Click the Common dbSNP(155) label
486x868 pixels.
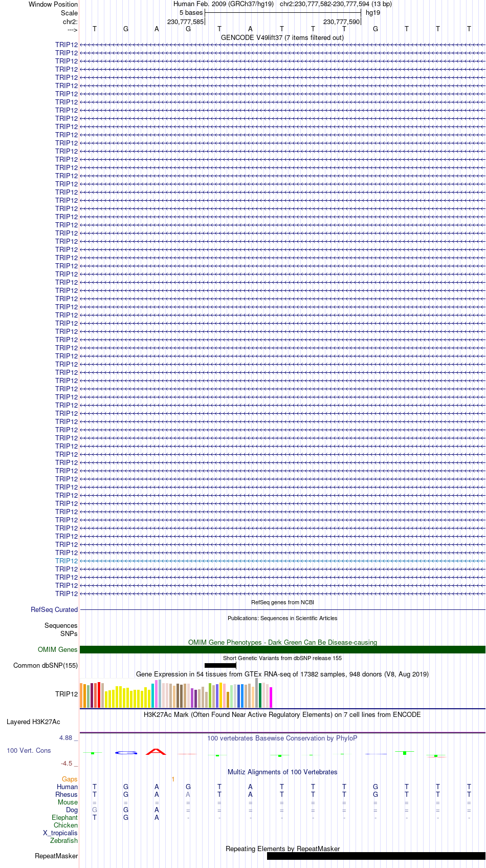[46, 665]
